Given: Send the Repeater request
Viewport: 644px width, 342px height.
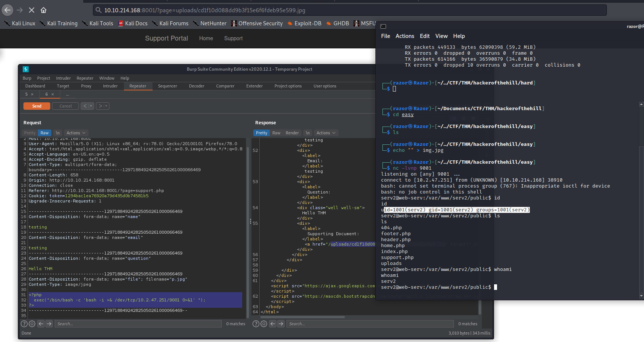Looking at the screenshot, I should 37,106.
